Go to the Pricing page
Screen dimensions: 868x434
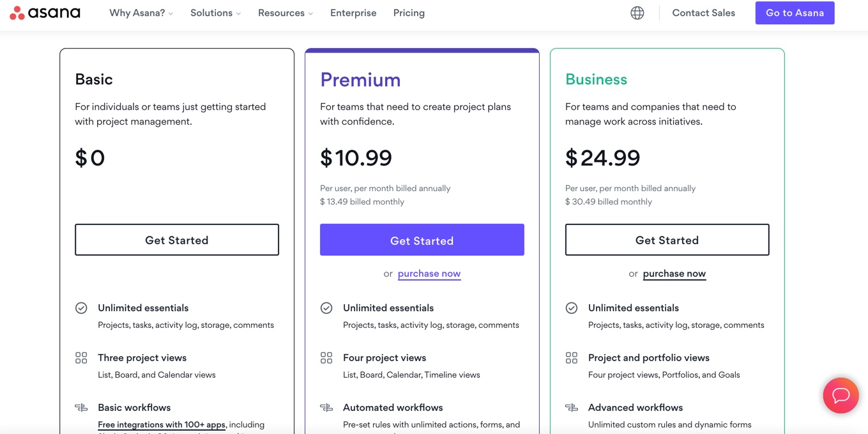coord(409,13)
